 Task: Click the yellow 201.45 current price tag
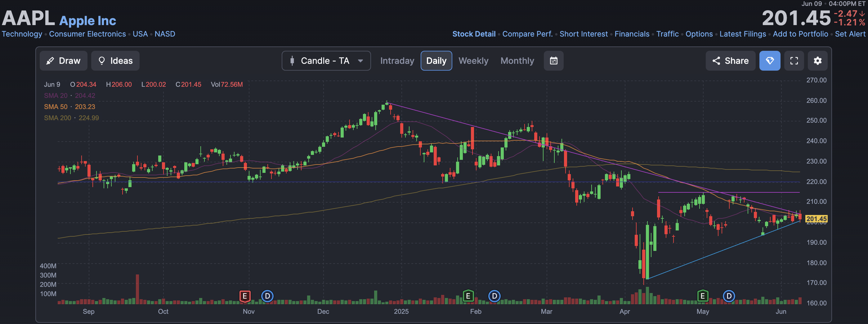816,219
